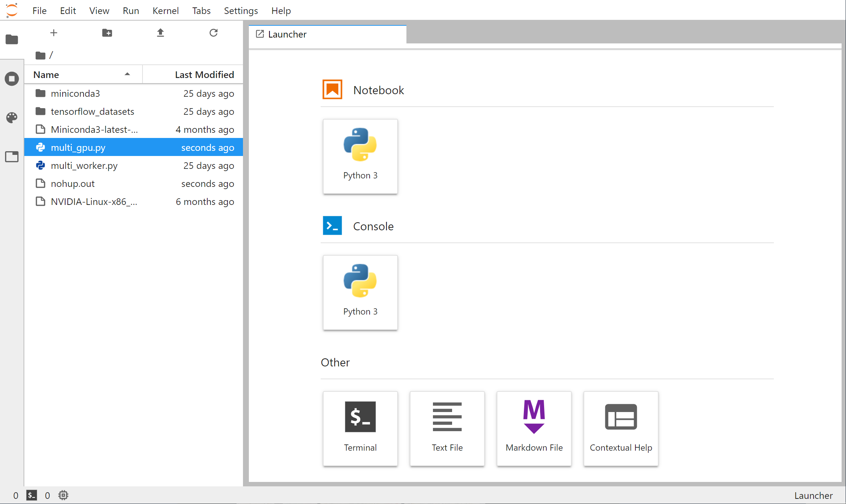
Task: Open the Help menu
Action: (x=281, y=11)
